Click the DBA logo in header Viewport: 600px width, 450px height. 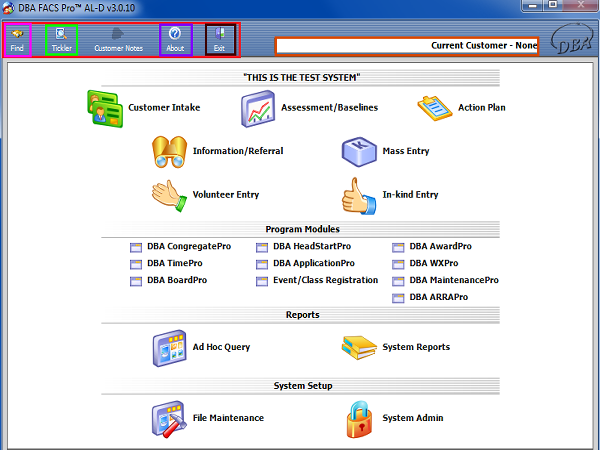572,39
